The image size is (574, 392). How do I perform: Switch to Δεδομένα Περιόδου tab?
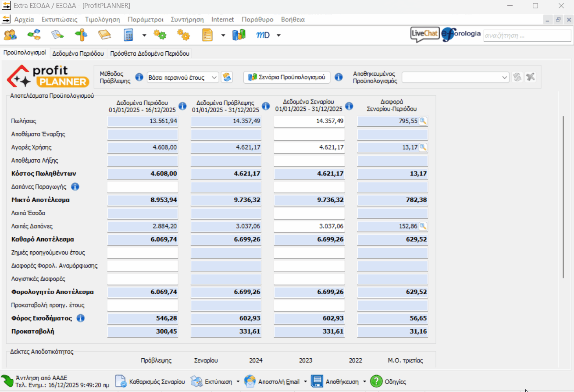tap(78, 53)
